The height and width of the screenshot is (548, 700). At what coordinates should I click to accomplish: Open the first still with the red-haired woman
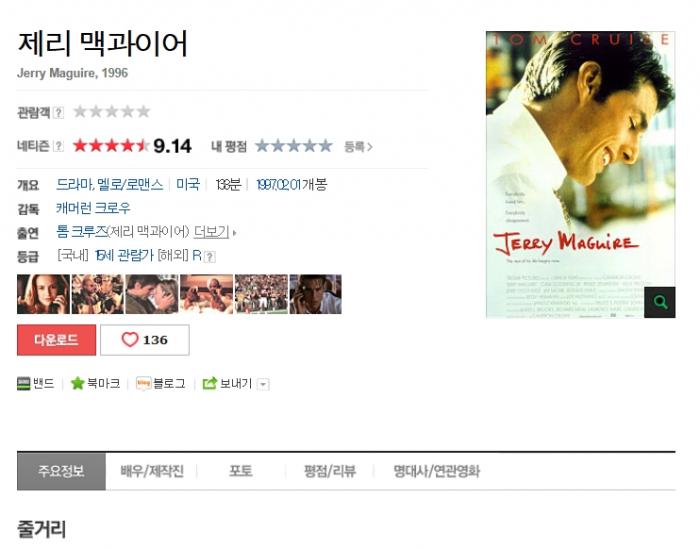(x=43, y=294)
